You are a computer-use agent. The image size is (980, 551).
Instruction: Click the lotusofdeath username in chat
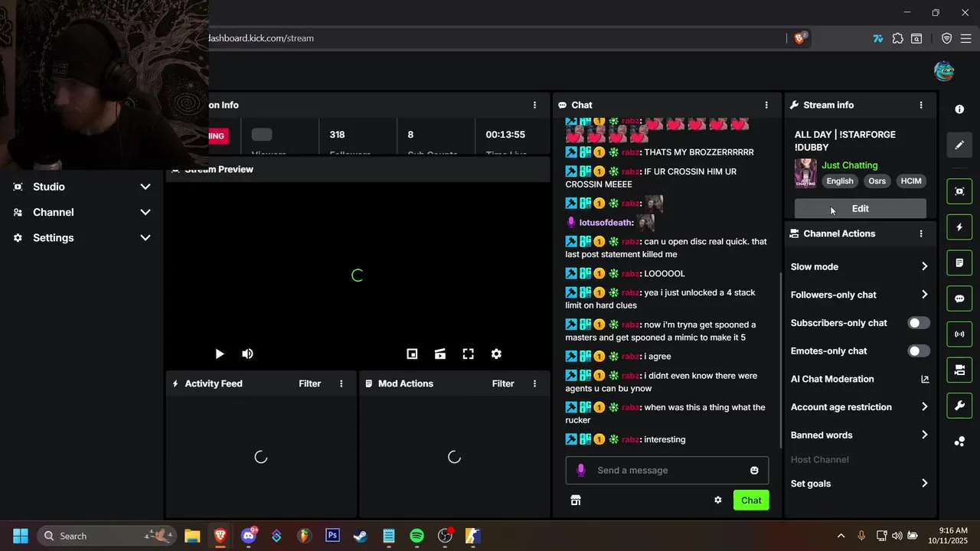click(x=606, y=223)
